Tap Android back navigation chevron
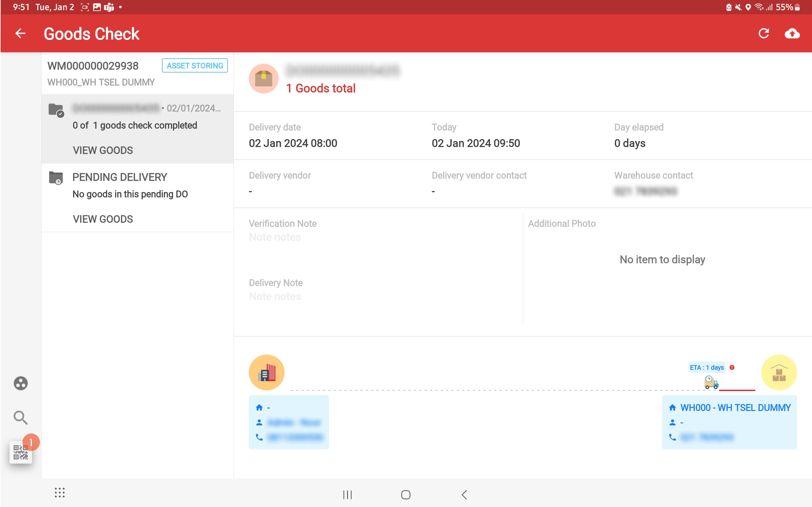 pos(464,495)
